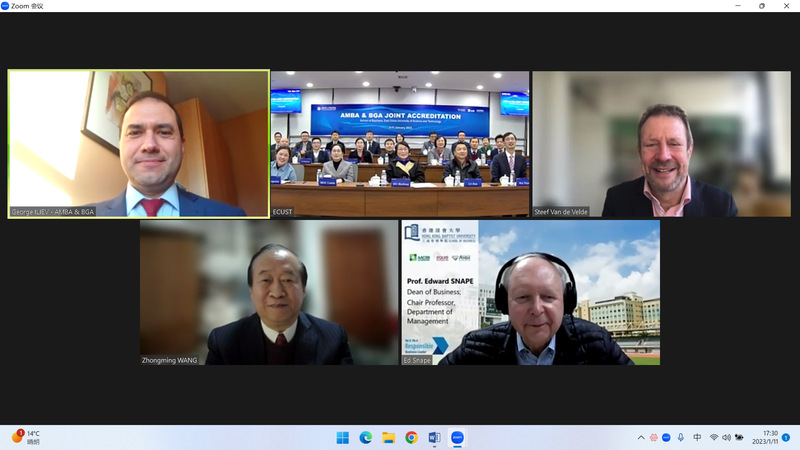Click the Zoom app taskbar icon
The width and height of the screenshot is (800, 450).
click(457, 438)
